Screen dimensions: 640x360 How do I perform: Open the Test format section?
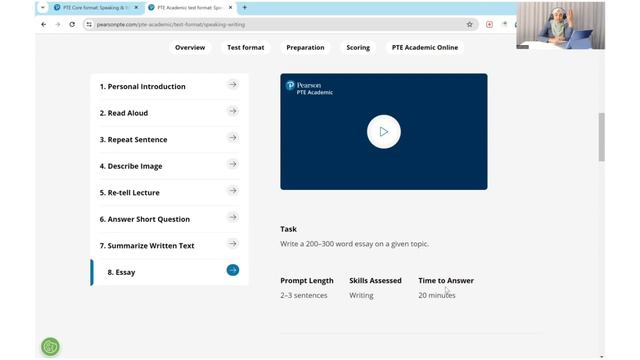[x=246, y=47]
